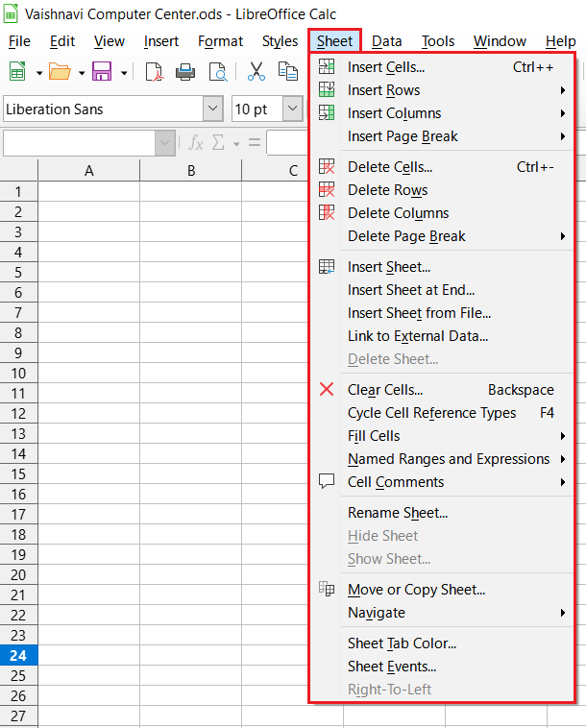Select Delete Rows menu entry
The width and height of the screenshot is (586, 728).
(442, 190)
